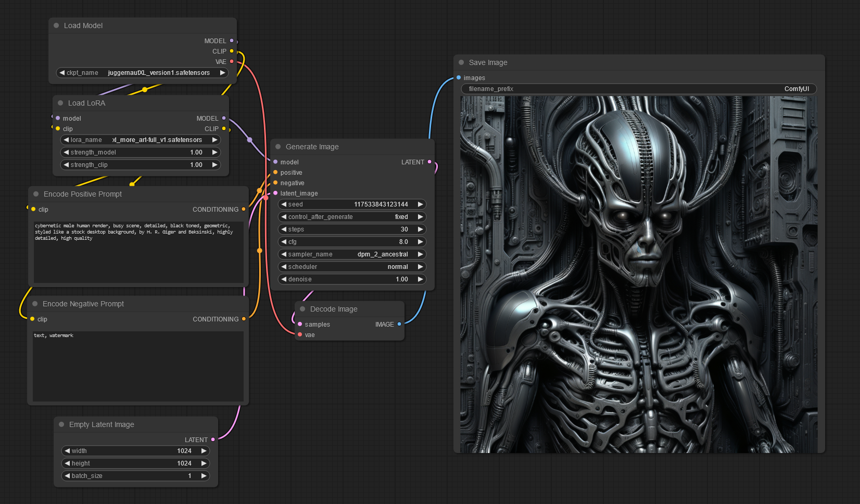Click the samples input socket on Decode Image
Screen dimensions: 860x504
[x=300, y=324]
